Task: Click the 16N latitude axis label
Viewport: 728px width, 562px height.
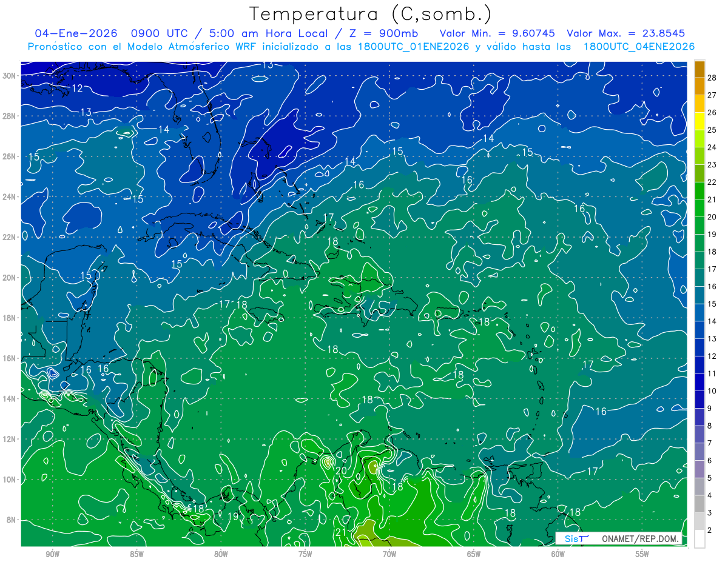Action: pos(10,358)
